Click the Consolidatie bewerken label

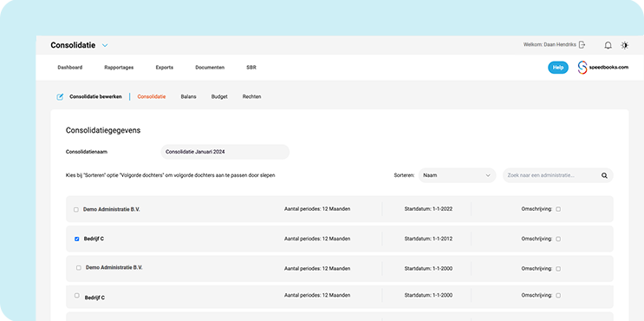(x=95, y=97)
